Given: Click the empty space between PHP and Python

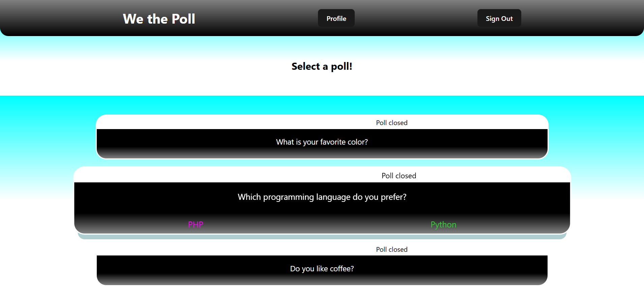Looking at the screenshot, I should tap(319, 224).
